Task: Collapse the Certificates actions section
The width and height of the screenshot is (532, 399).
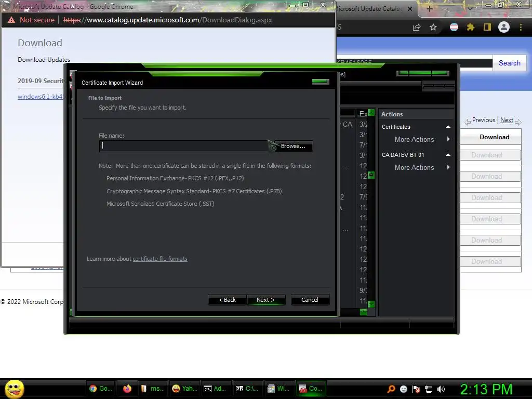Action: click(448, 127)
